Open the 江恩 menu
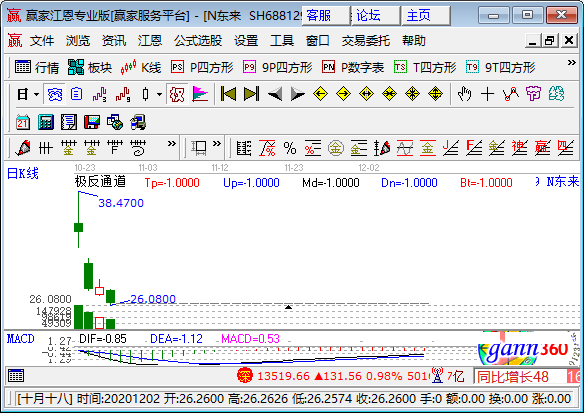 [150, 40]
